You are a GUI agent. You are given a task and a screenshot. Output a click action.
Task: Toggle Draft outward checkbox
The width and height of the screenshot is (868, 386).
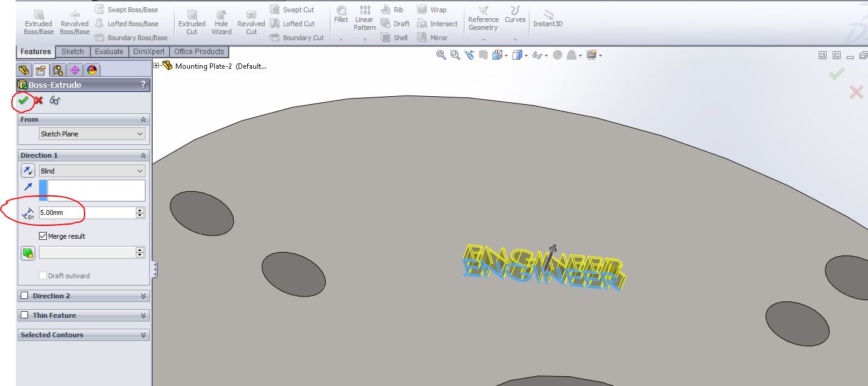coord(43,276)
